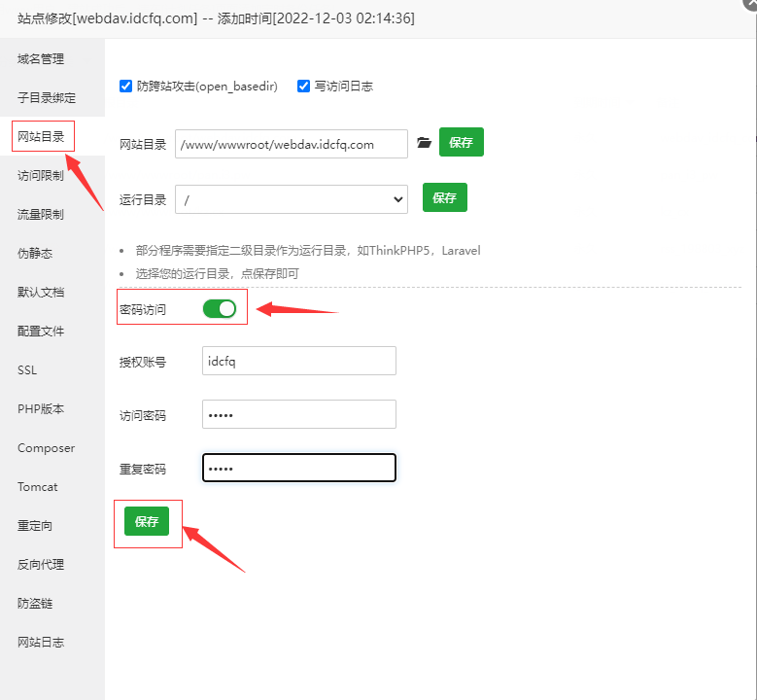Click 保存 next to run directory

(444, 198)
